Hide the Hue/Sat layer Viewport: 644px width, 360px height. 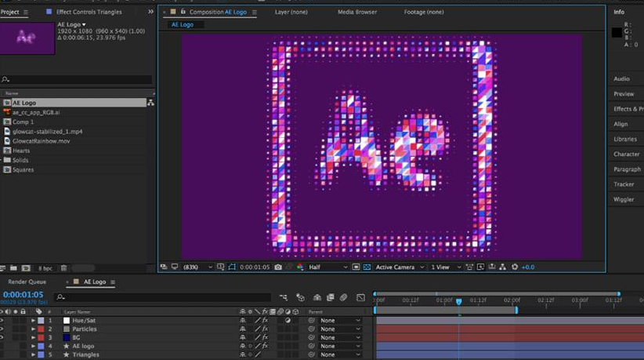coord(2,320)
